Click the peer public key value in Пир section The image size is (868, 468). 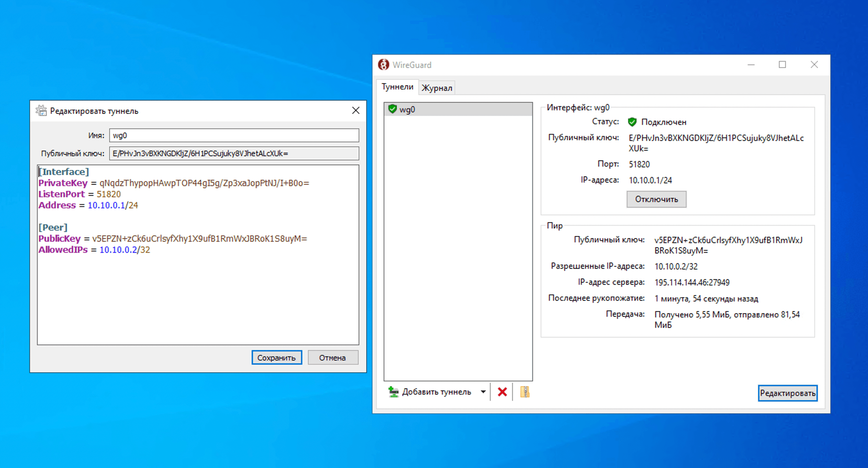[x=728, y=245]
